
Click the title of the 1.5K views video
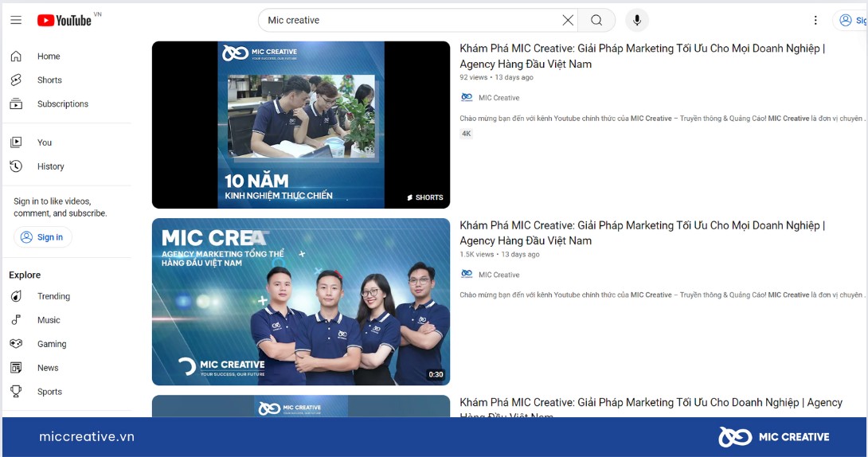click(642, 233)
